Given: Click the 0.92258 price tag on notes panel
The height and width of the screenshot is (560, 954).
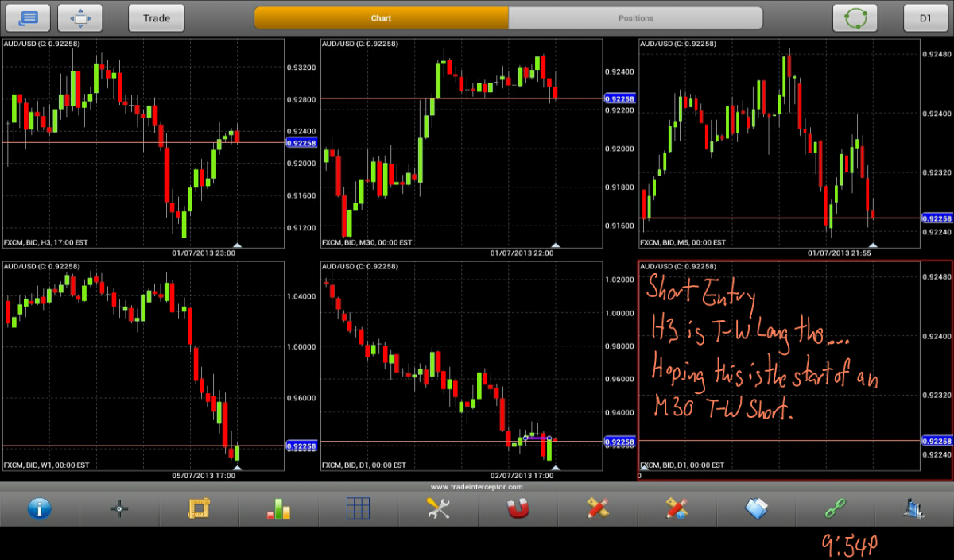Looking at the screenshot, I should [937, 441].
